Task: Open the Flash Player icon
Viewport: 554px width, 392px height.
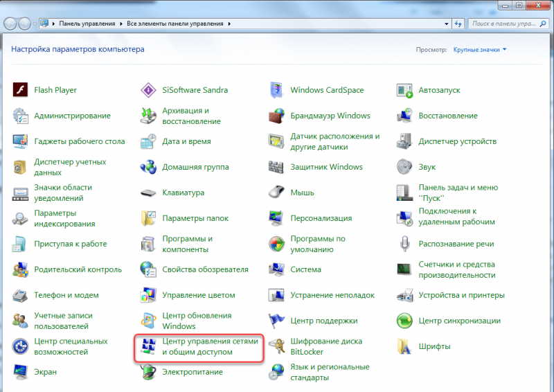Action: [20, 90]
